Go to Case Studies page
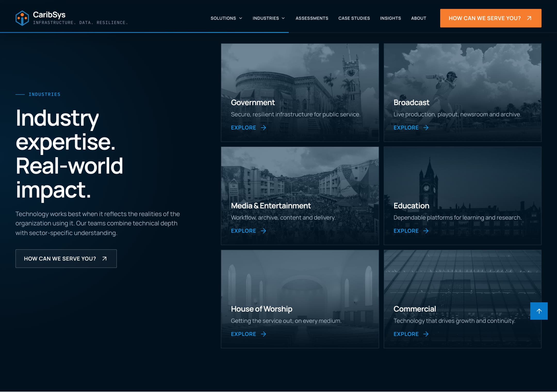 (354, 18)
